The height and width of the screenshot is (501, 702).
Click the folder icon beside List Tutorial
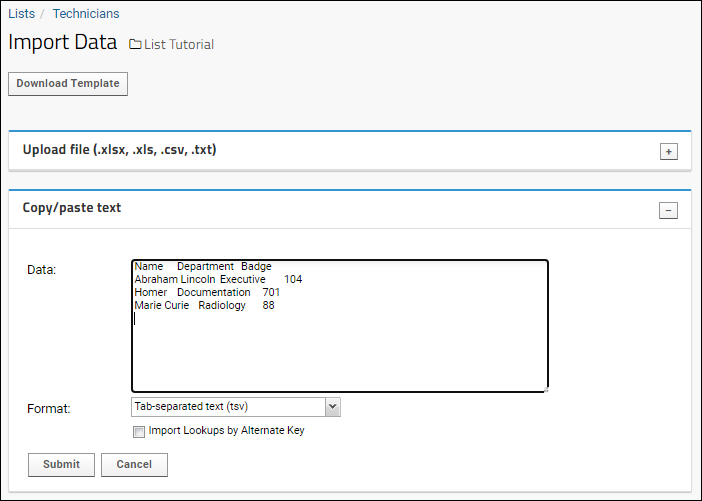[x=135, y=44]
